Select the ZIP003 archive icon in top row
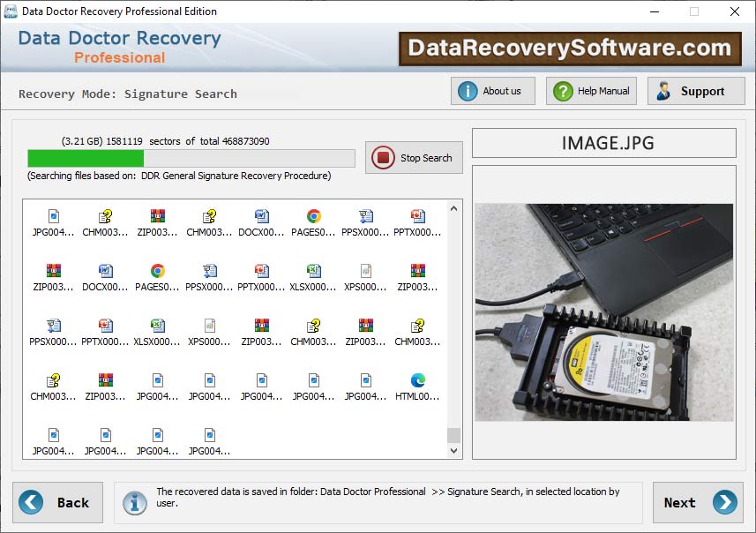This screenshot has height=533, width=756. pos(157,214)
